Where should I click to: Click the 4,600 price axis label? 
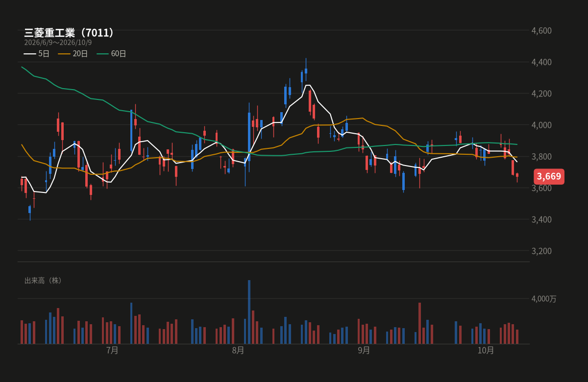541,31
